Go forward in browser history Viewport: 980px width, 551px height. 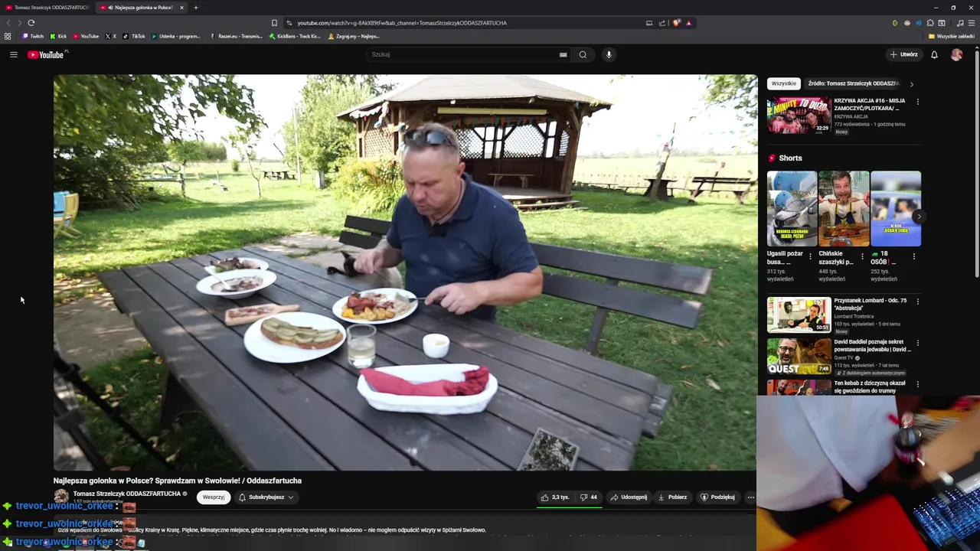tap(19, 23)
